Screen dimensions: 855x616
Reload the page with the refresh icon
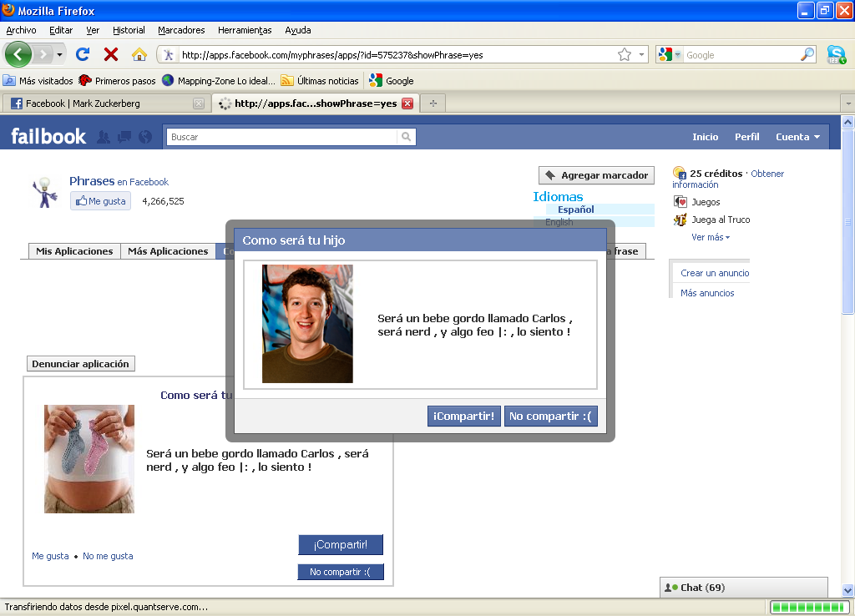pos(83,53)
